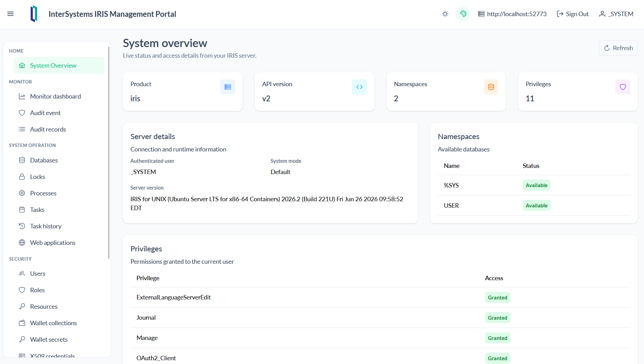Open System Overview in the sidebar
The height and width of the screenshot is (364, 644).
point(59,65)
